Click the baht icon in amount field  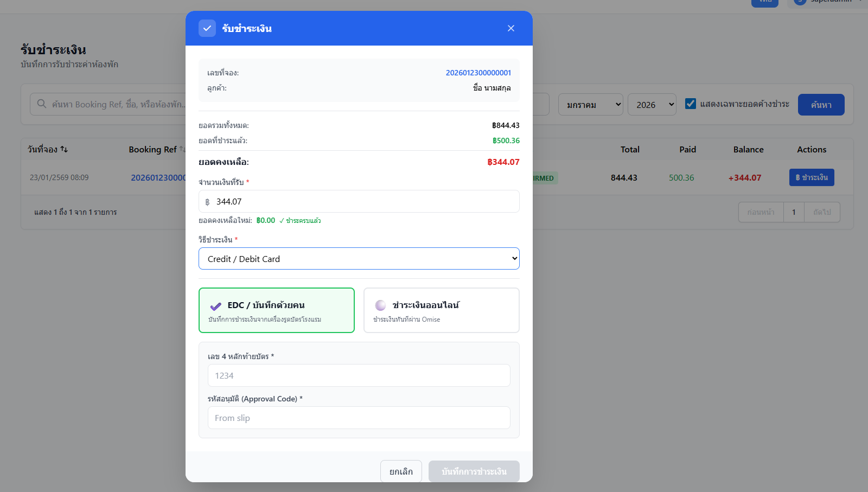[x=207, y=202]
